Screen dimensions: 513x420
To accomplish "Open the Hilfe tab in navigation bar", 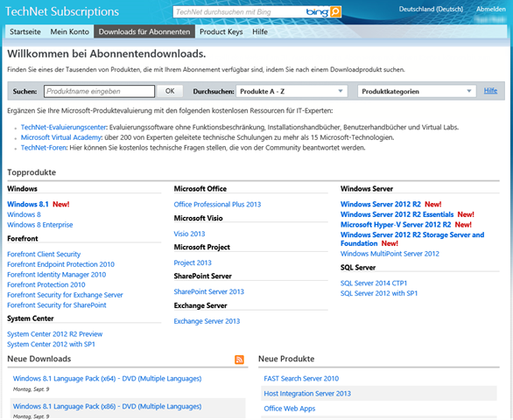I will 260,31.
